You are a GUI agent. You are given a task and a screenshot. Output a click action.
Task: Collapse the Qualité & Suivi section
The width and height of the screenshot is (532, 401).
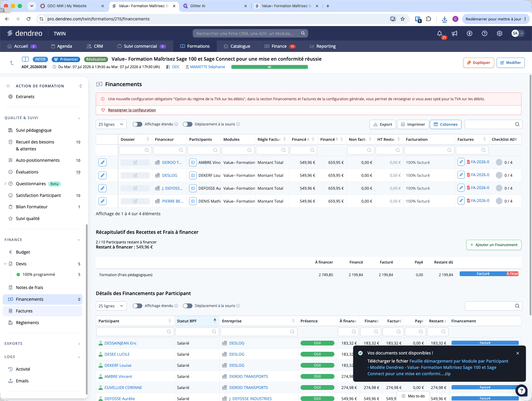(x=79, y=118)
